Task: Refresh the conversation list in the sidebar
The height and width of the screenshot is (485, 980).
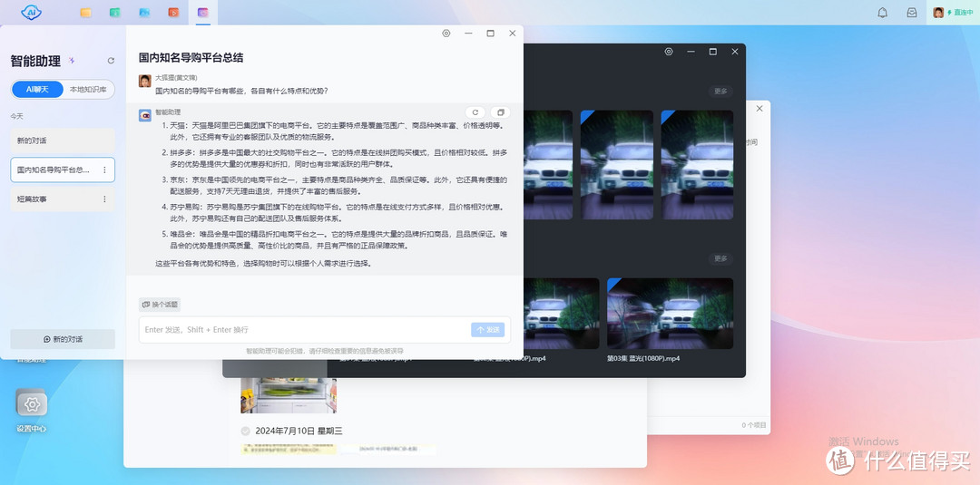Action: [111, 61]
